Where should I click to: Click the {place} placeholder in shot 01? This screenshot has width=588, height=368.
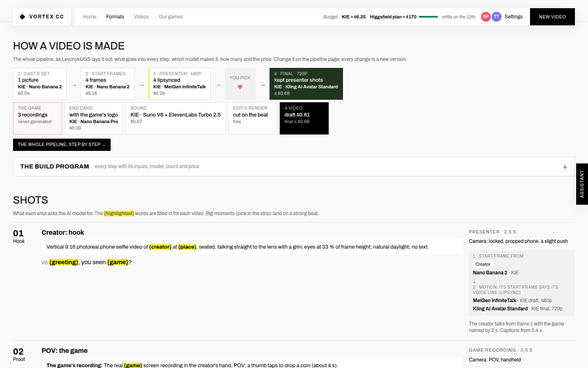(x=187, y=247)
